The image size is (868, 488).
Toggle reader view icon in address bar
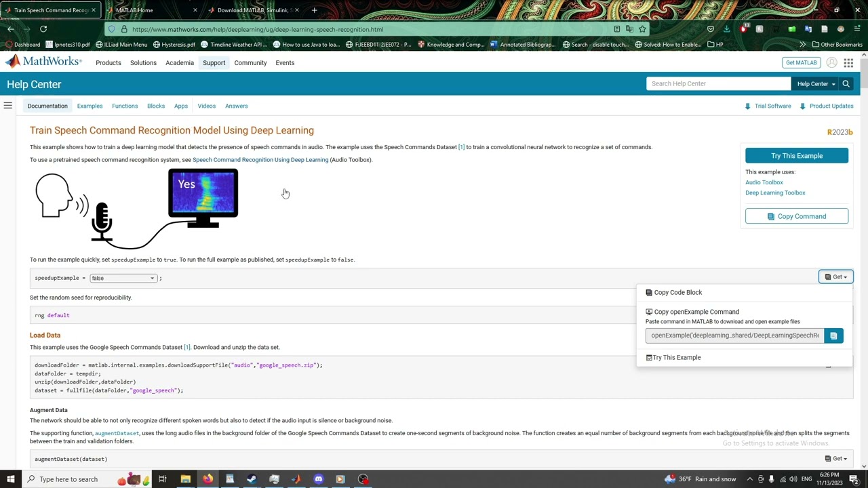(x=616, y=29)
